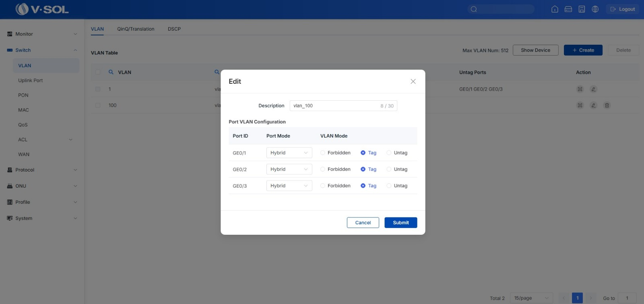Click the V-SOL logo
644x304 pixels.
pos(42,9)
